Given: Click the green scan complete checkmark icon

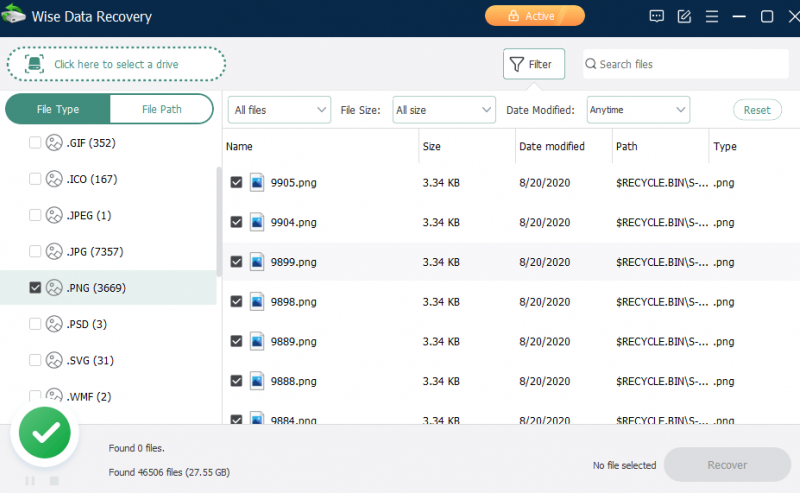Looking at the screenshot, I should [x=45, y=433].
